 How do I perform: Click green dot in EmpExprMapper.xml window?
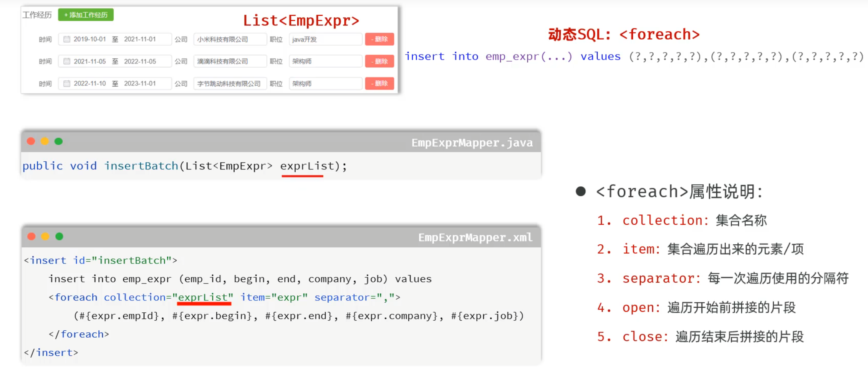[59, 236]
